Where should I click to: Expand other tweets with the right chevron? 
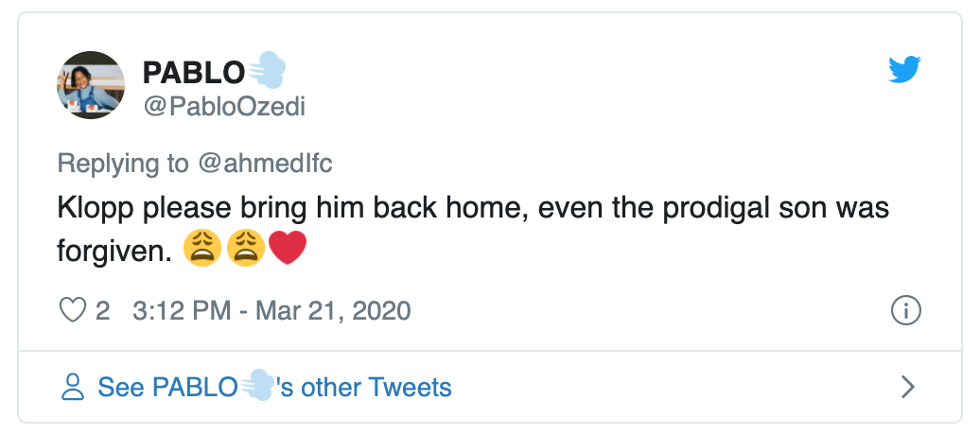pyautogui.click(x=907, y=387)
